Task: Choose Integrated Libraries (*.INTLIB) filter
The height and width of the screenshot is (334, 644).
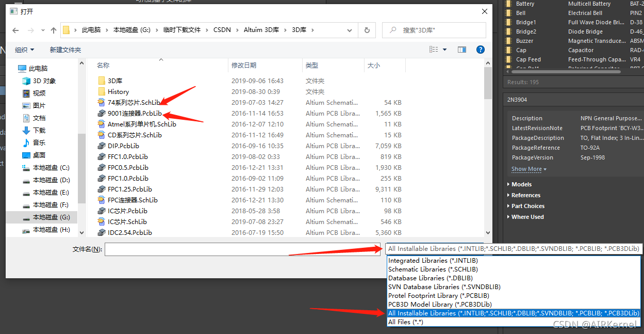Action: pos(514,261)
